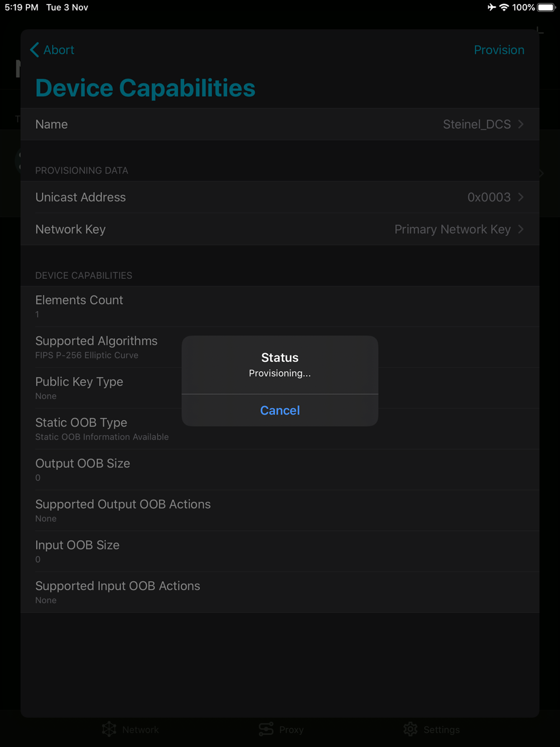The image size is (560, 747).
Task: Select the Settings tab label
Action: [x=441, y=730]
